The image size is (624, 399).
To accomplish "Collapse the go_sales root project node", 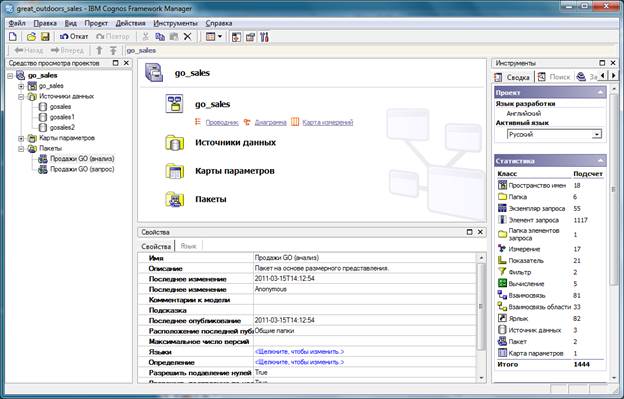I will pyautogui.click(x=10, y=76).
